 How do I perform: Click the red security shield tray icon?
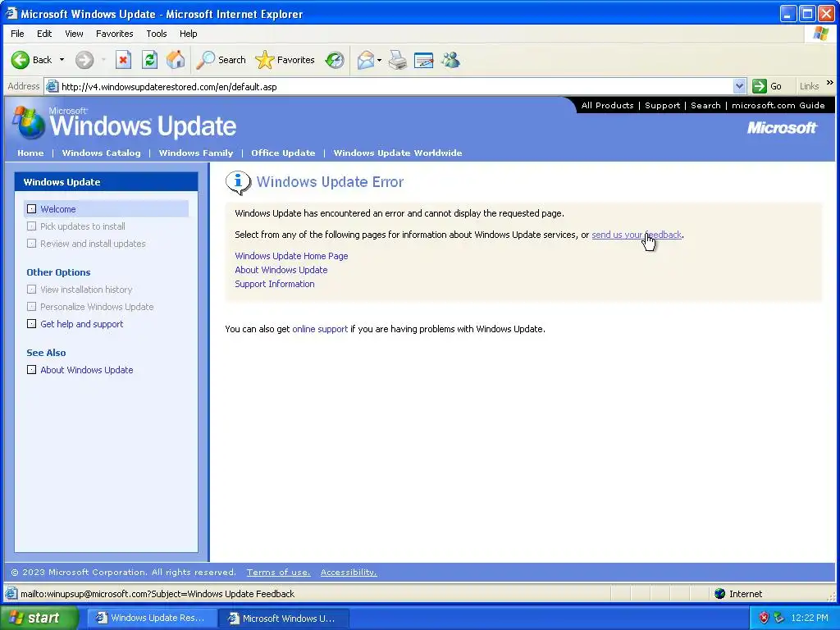click(764, 618)
